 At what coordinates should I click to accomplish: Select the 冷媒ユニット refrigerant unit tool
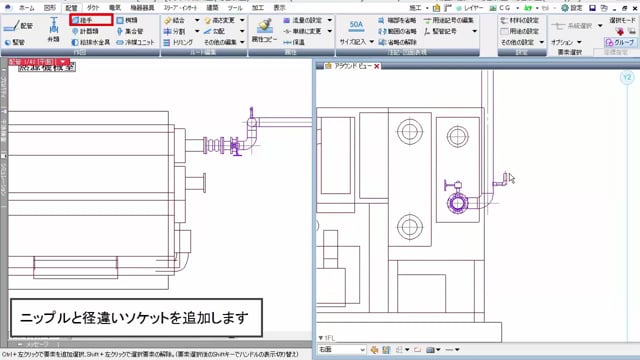136,42
